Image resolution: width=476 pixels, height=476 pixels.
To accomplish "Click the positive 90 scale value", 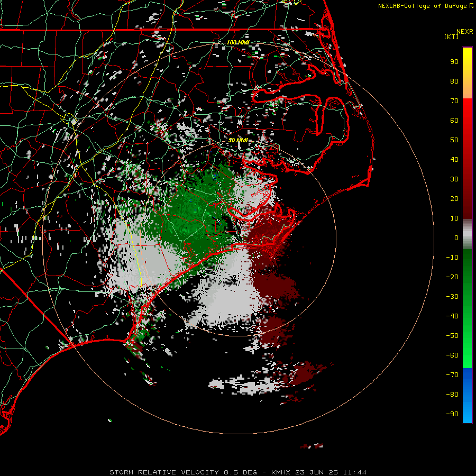I will (454, 62).
